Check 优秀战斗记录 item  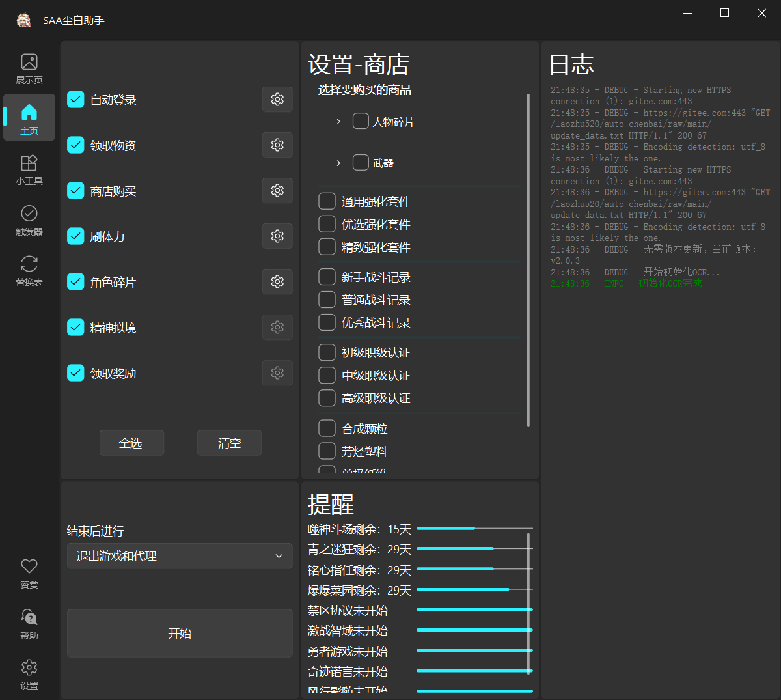[x=327, y=322]
